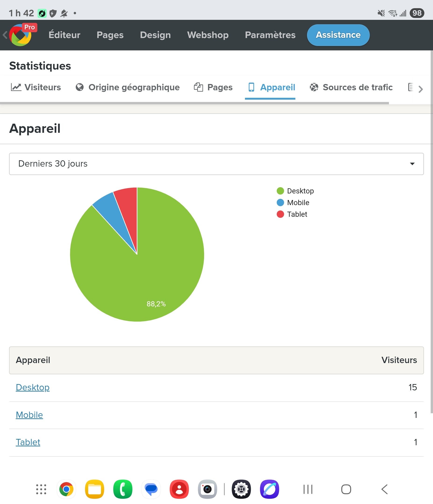This screenshot has width=433, height=504.
Task: Toggle the Tablet legend entry
Action: click(x=292, y=214)
